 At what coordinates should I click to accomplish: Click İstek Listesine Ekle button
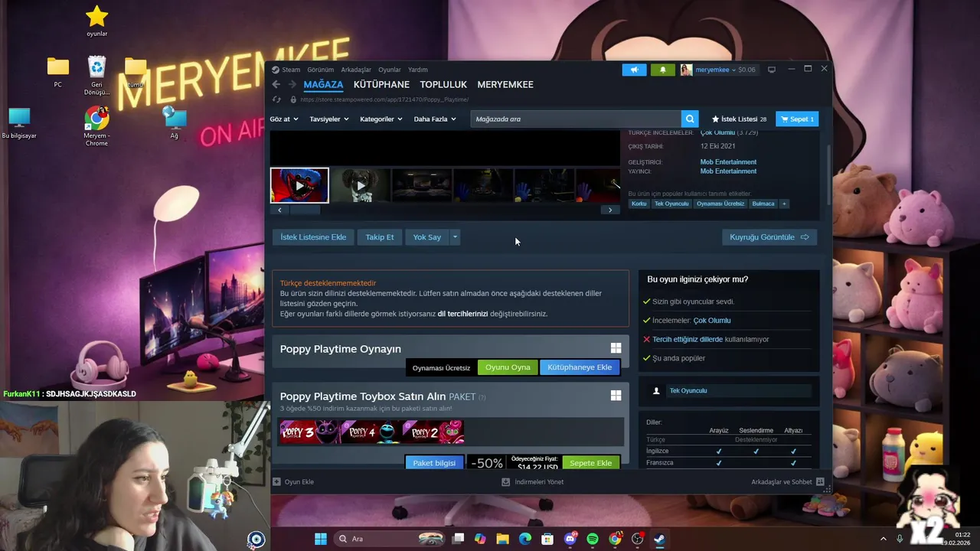pyautogui.click(x=313, y=237)
